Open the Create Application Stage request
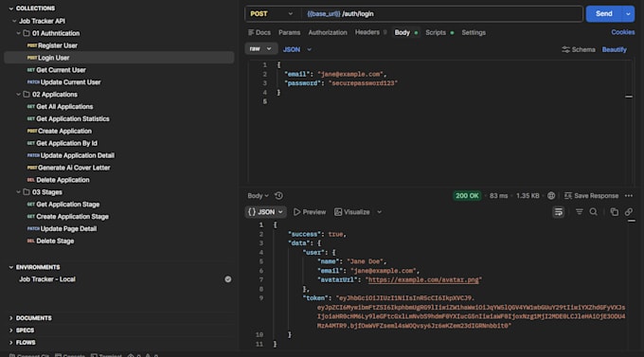 119,217
